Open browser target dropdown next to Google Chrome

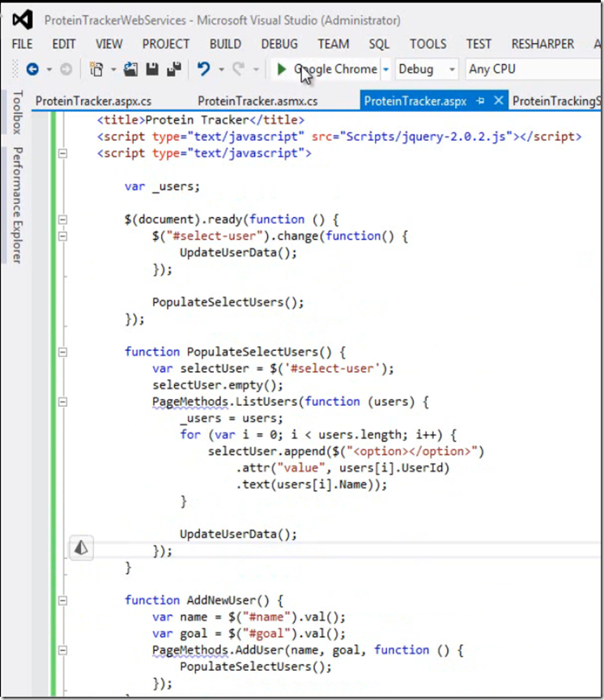[x=386, y=69]
